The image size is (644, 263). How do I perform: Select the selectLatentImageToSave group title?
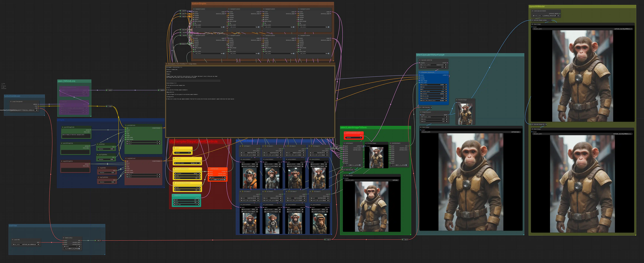pos(354,128)
